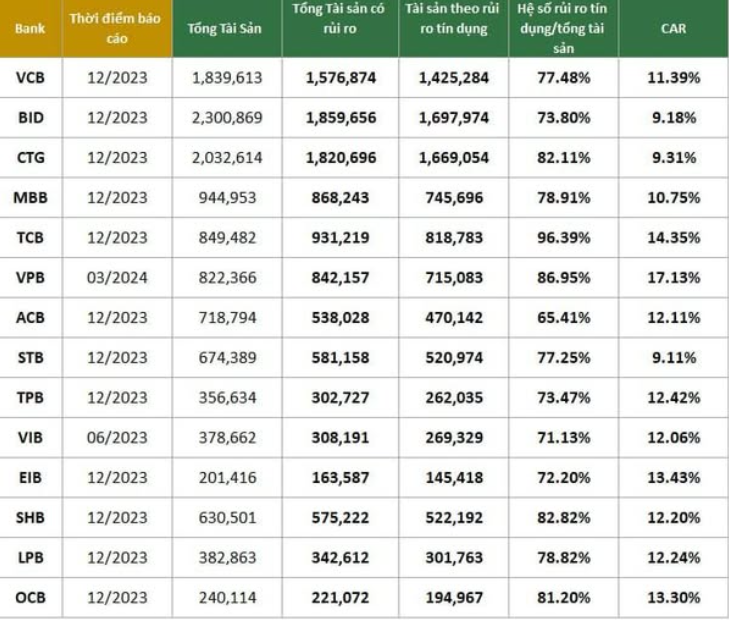729x620 pixels.
Task: Click VPB's CAR value 17.13%
Action: coord(672,278)
